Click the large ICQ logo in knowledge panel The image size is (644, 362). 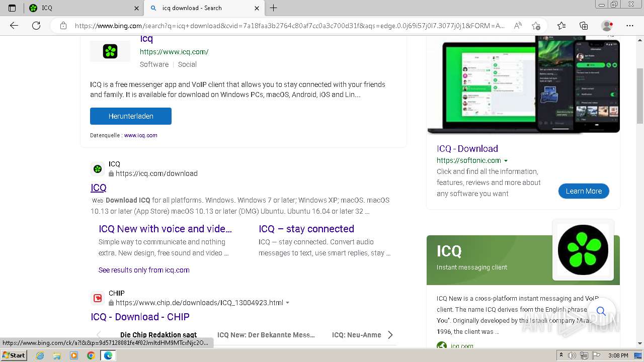click(583, 250)
